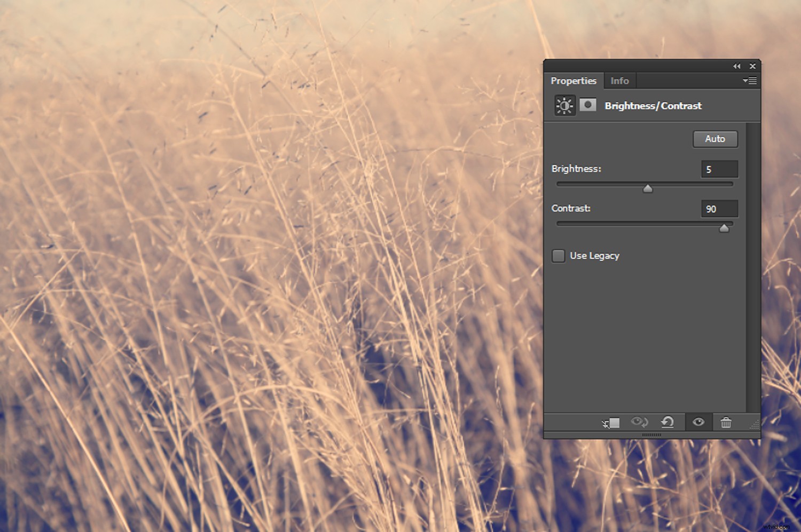Switch to the Info tab

619,81
